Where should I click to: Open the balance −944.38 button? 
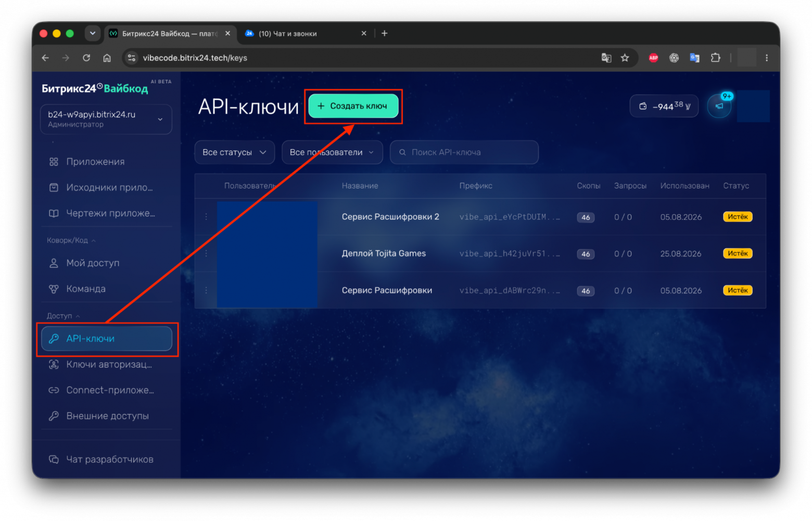[664, 106]
